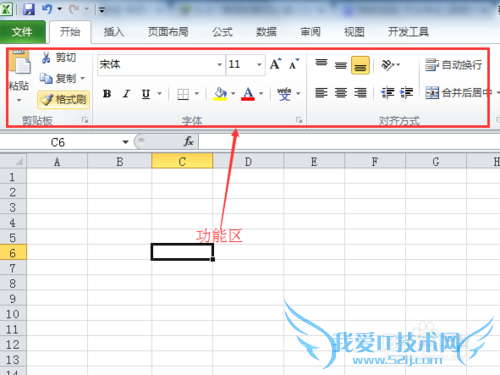The width and height of the screenshot is (500, 375).
Task: Open the 字体 font dialog launcher
Action: click(299, 120)
